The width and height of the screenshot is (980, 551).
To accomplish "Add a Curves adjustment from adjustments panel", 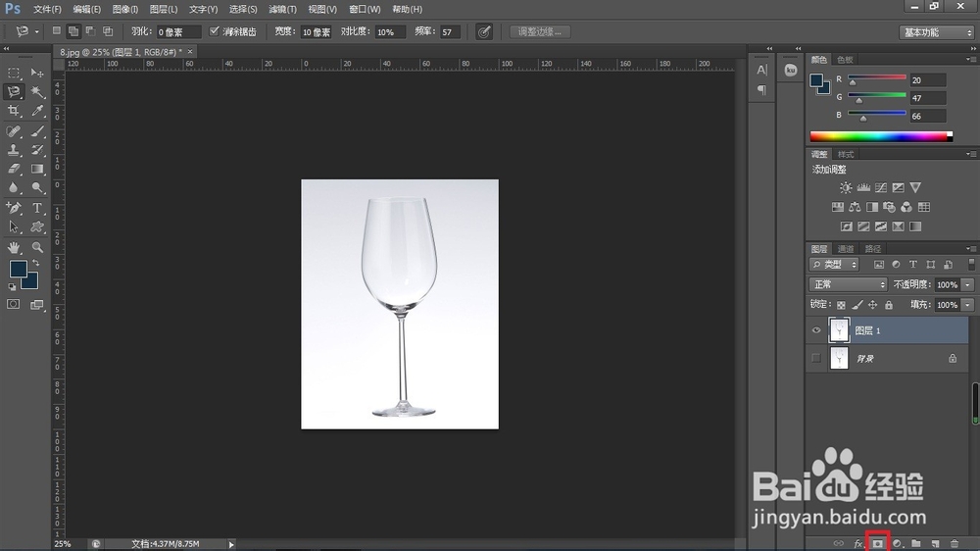I will (x=881, y=187).
